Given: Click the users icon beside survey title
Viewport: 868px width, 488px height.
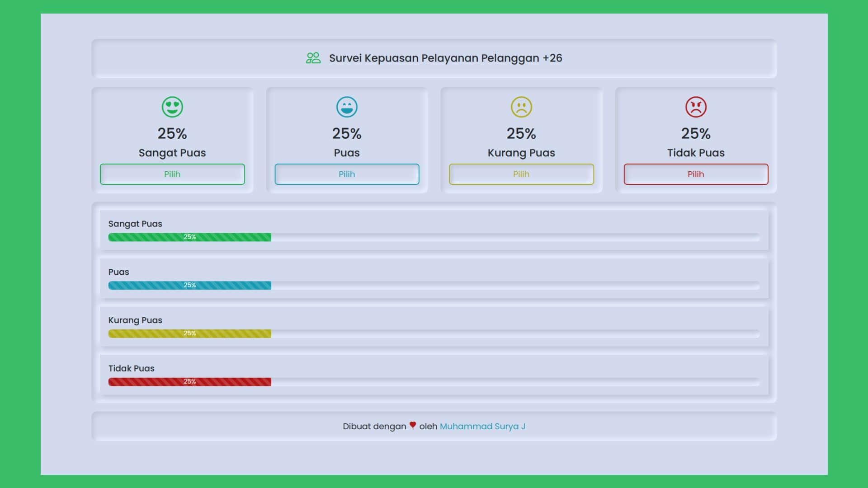Looking at the screenshot, I should (x=313, y=58).
